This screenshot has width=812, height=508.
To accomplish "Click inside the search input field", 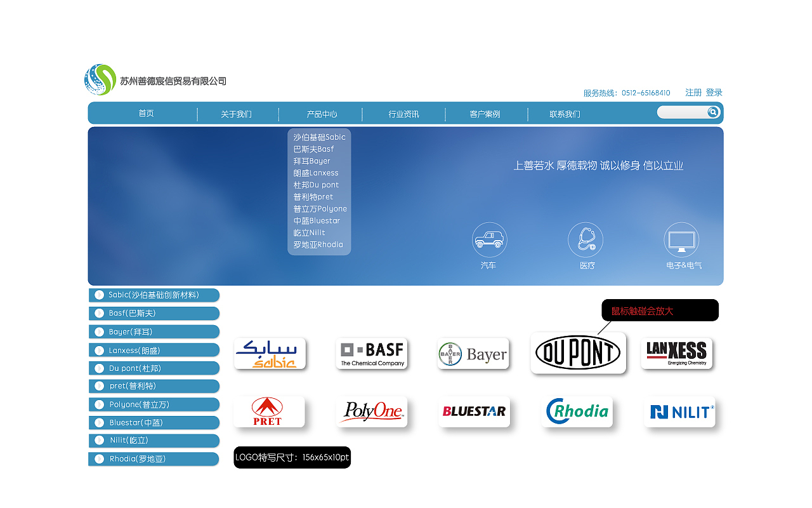I will 682,112.
